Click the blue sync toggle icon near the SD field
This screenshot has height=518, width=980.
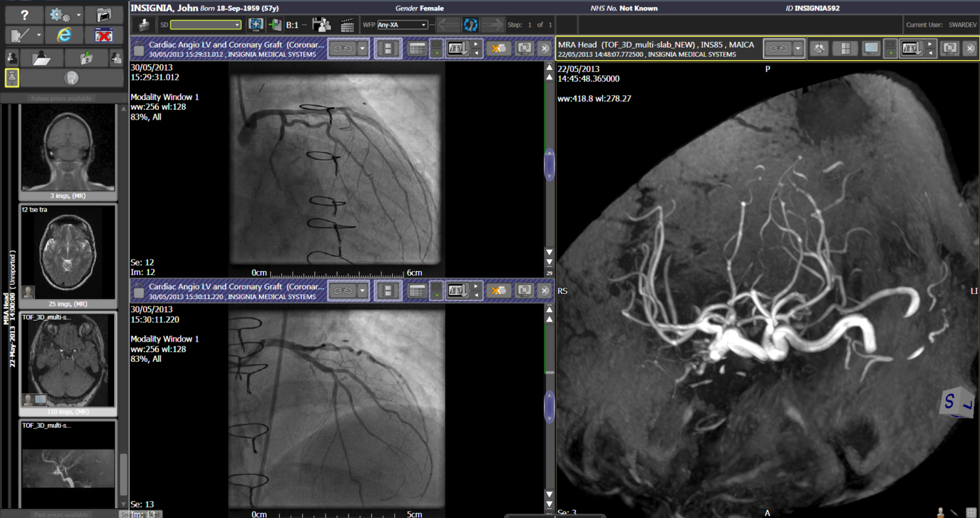(x=255, y=24)
